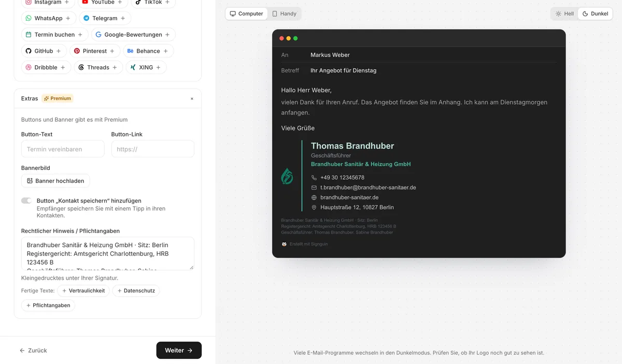Focus the Button-Link URL field

(x=153, y=149)
